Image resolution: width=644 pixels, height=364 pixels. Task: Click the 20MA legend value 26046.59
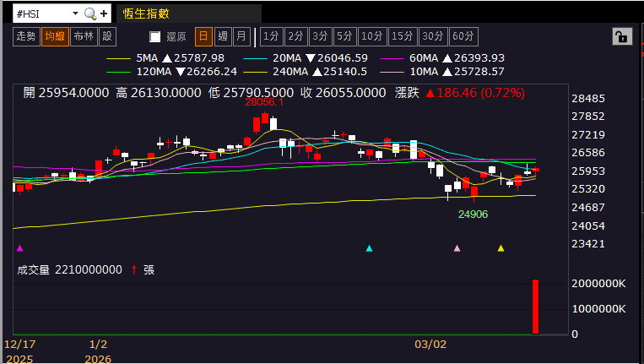343,58
